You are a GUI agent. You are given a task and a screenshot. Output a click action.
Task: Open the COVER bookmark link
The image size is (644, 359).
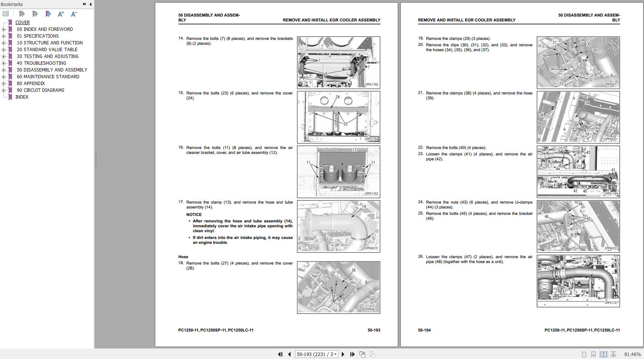(22, 23)
